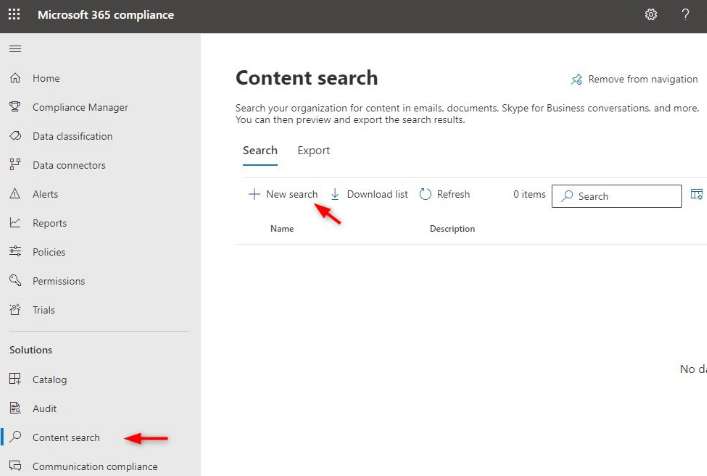Open the Reports page
The image size is (707, 476).
pyautogui.click(x=50, y=223)
